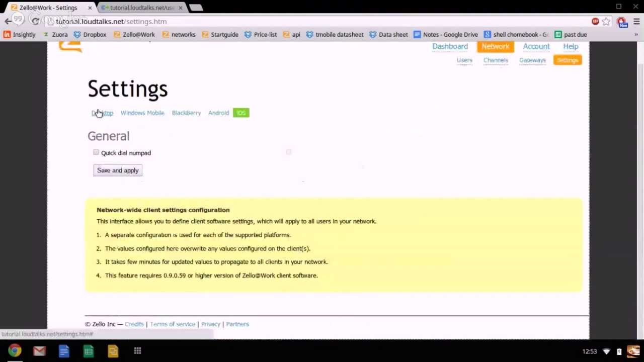
Task: Open the past due bookmark
Action: [571, 35]
